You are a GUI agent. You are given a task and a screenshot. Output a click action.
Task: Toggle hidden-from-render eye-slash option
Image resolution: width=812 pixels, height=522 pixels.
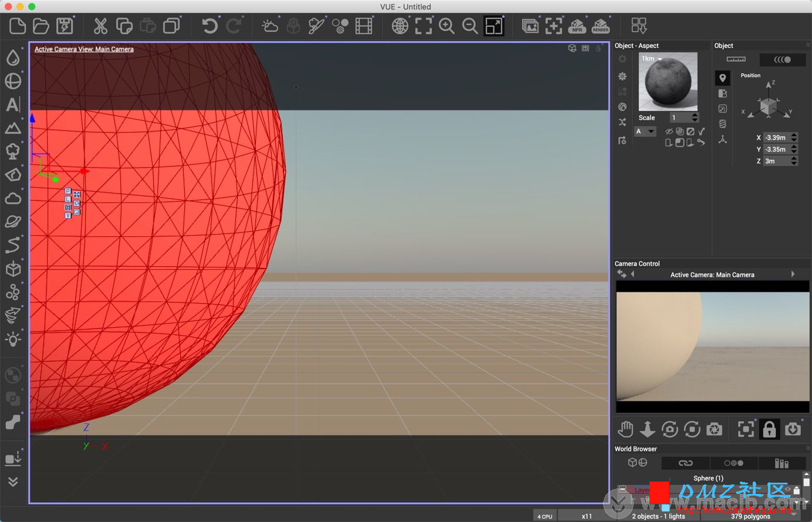669,131
